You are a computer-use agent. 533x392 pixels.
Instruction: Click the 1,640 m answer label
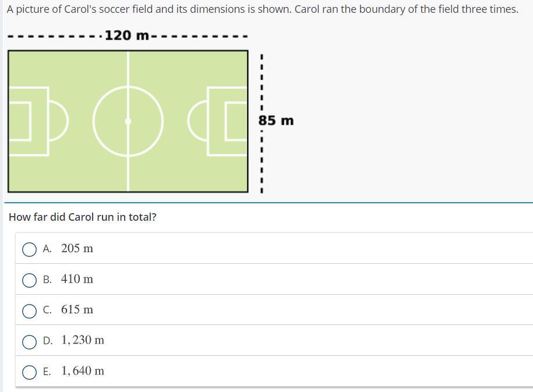click(82, 371)
